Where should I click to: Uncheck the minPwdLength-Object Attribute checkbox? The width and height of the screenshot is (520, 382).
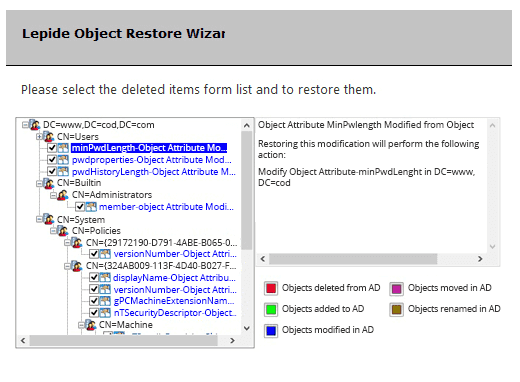coord(52,148)
